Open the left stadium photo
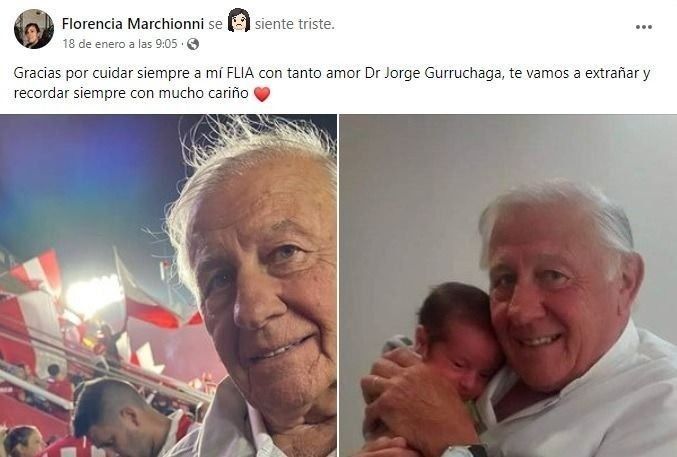Viewport: 677px width, 457px height. pos(168,286)
